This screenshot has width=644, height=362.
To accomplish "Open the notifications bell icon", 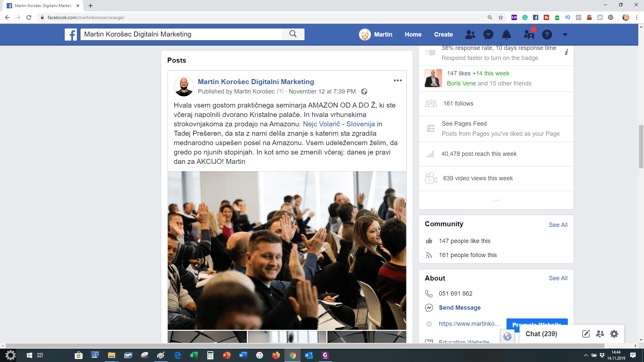I will pyautogui.click(x=506, y=35).
